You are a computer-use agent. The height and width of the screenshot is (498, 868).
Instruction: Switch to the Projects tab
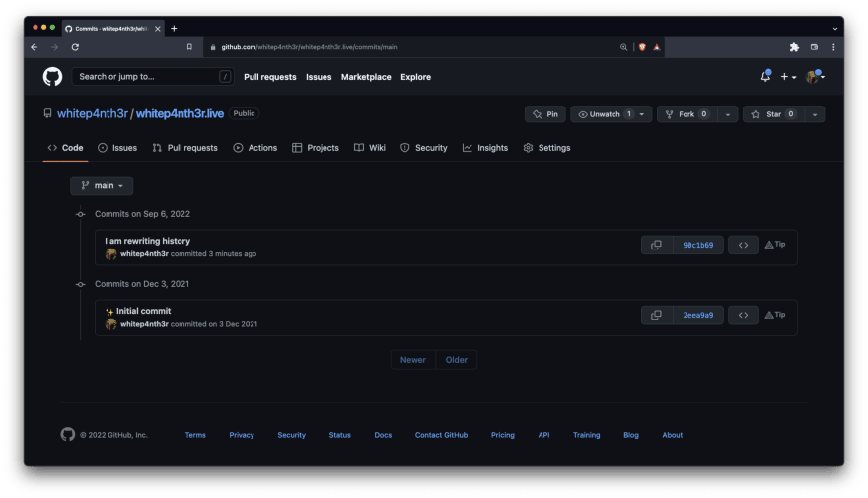(x=316, y=148)
